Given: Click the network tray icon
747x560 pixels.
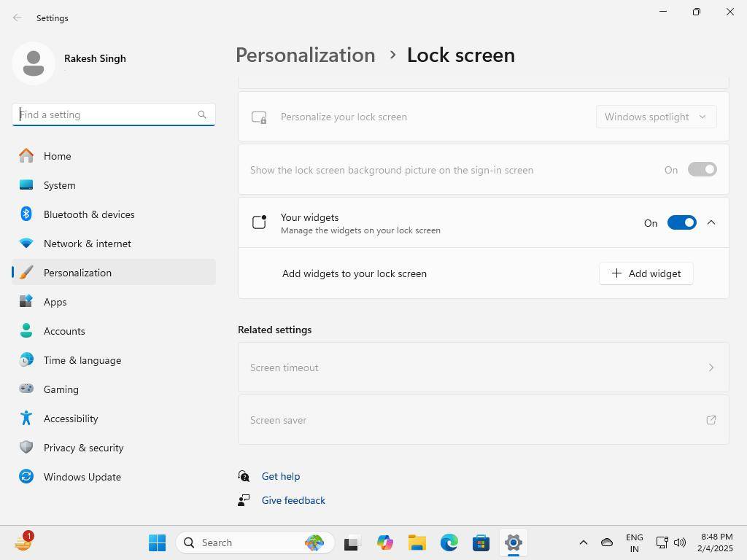Looking at the screenshot, I should tap(662, 542).
